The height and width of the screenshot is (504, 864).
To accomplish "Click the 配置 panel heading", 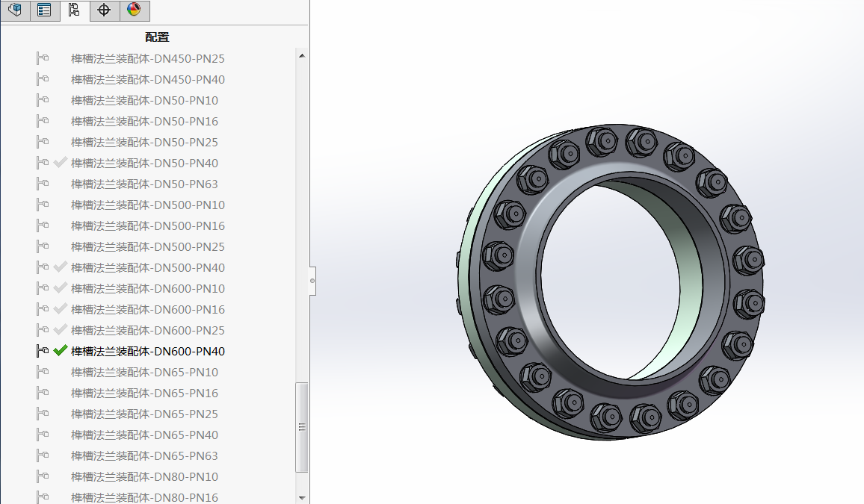I will tap(157, 37).
